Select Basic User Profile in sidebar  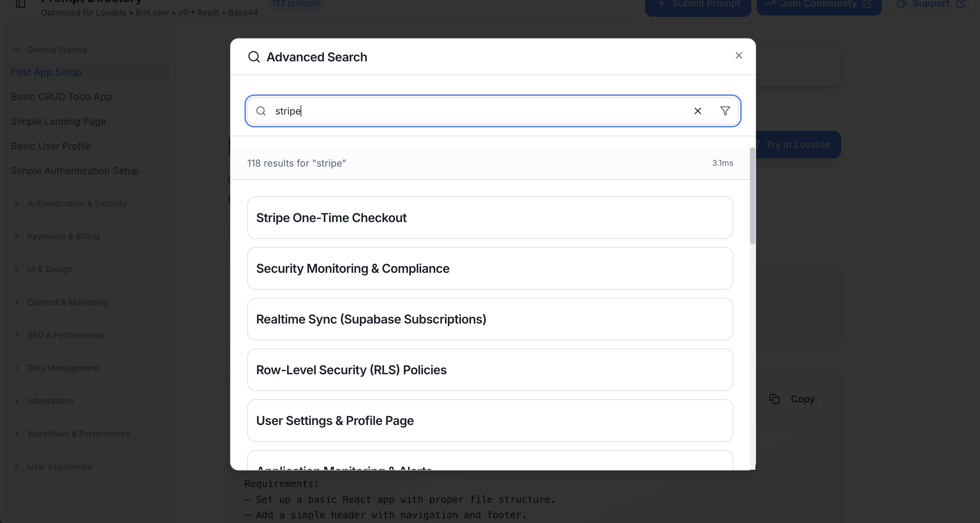click(x=51, y=146)
